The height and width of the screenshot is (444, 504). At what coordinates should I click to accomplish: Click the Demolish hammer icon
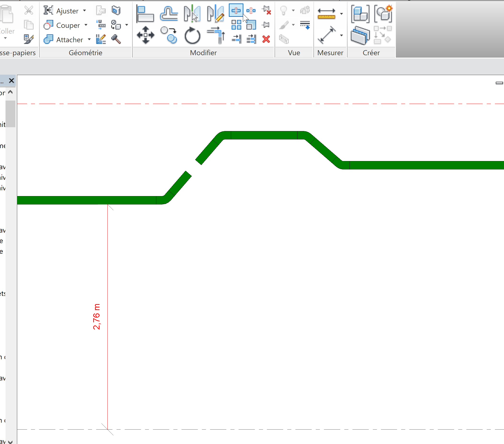pos(116,39)
